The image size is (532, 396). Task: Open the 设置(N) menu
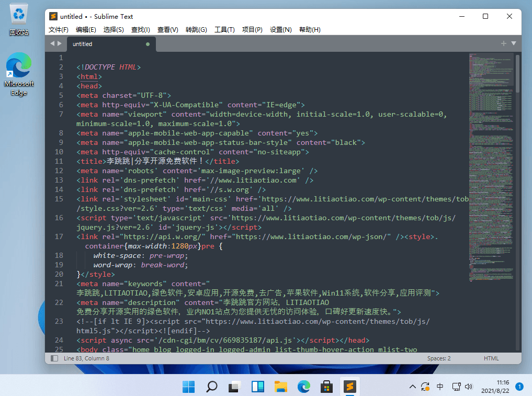(x=280, y=29)
